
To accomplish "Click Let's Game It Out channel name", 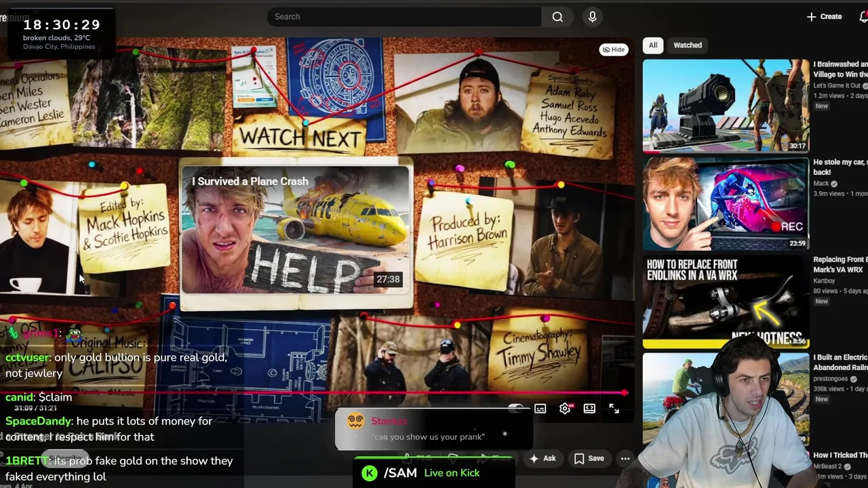I will tap(837, 86).
